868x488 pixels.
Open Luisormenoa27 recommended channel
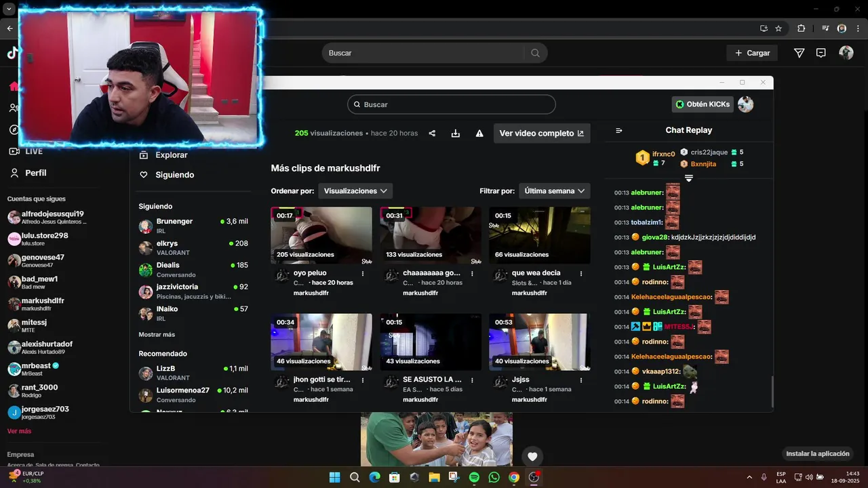point(193,394)
